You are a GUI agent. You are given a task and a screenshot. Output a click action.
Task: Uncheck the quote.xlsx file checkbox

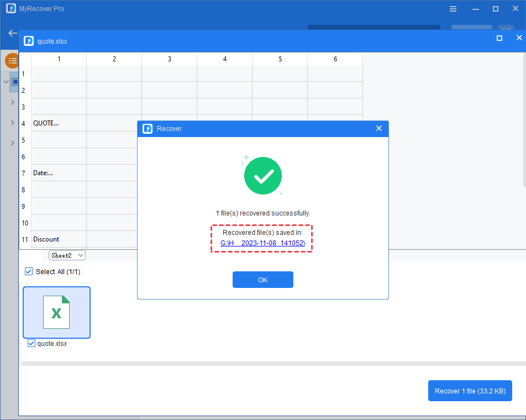click(x=31, y=343)
